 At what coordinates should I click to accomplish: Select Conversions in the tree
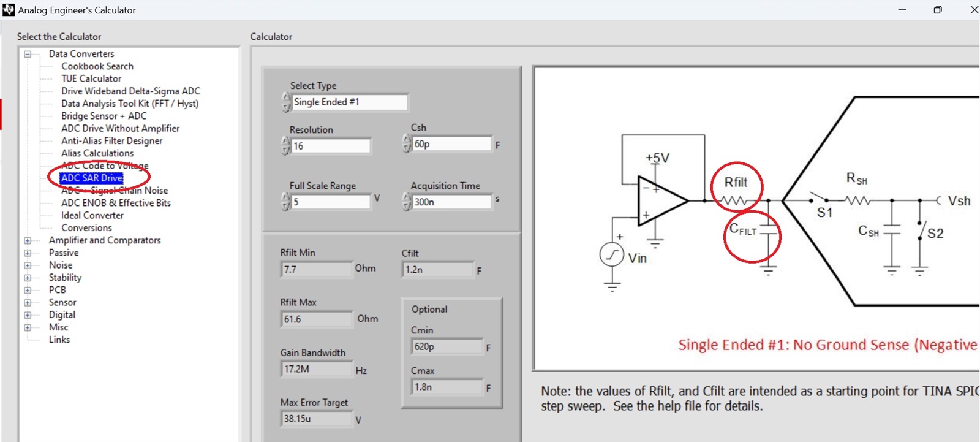pyautogui.click(x=86, y=227)
